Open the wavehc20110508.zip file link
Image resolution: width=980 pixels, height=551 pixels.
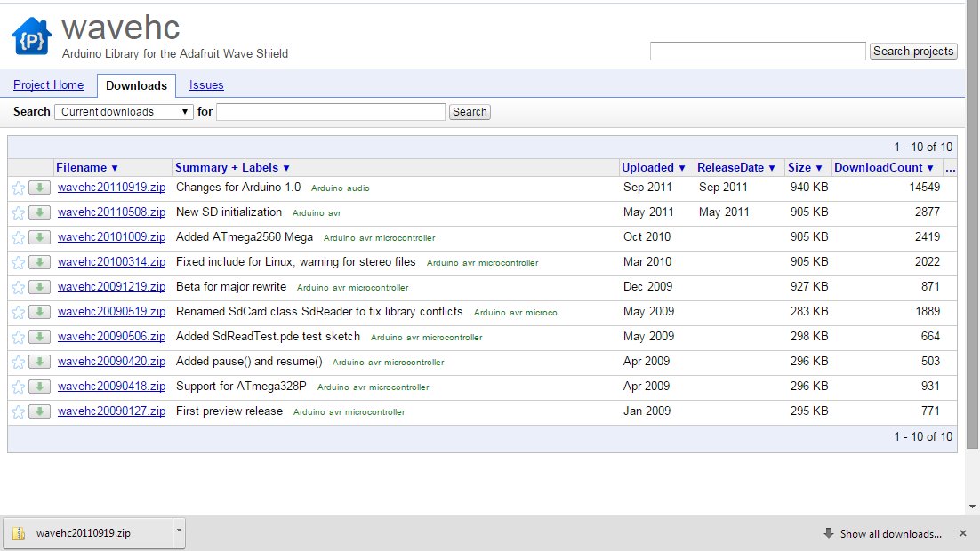pyautogui.click(x=111, y=212)
